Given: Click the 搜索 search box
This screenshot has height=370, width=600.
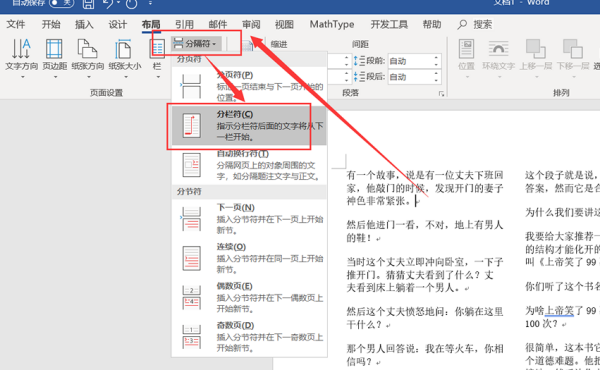Looking at the screenshot, I should (x=482, y=24).
